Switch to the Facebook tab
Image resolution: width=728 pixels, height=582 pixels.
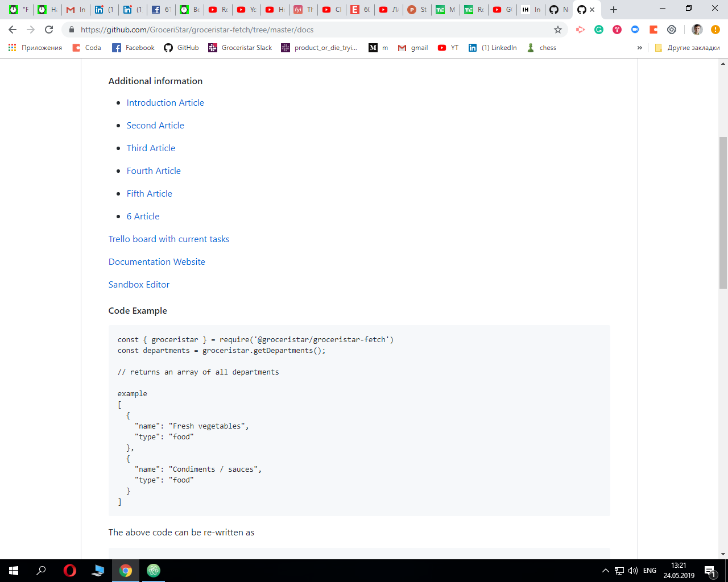point(161,10)
